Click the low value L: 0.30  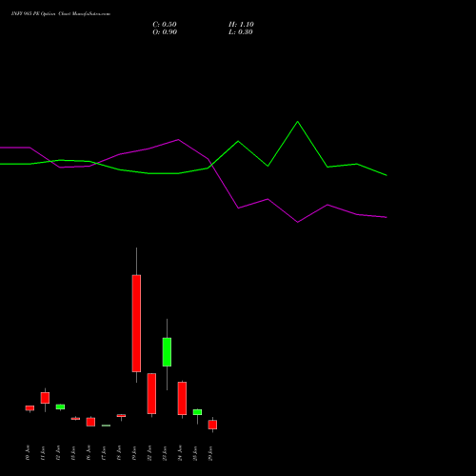click(241, 32)
